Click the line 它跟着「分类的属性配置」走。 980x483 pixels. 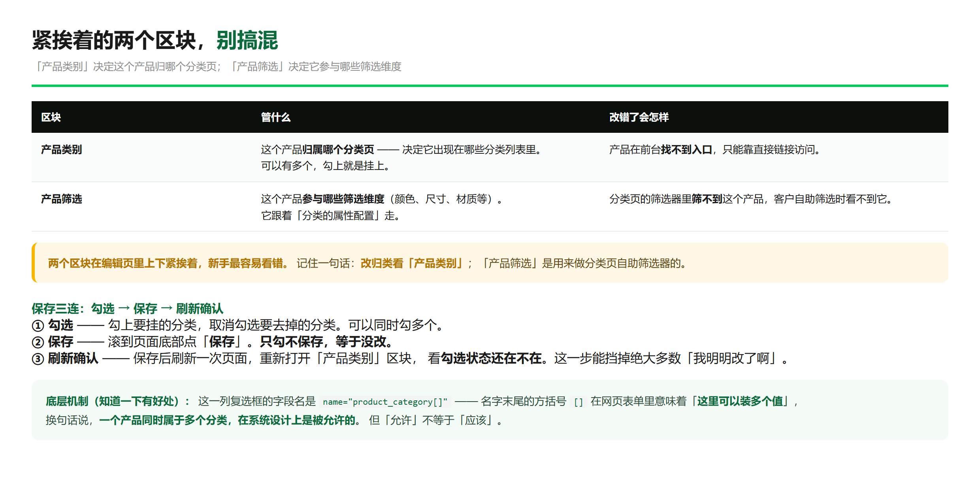click(x=332, y=215)
